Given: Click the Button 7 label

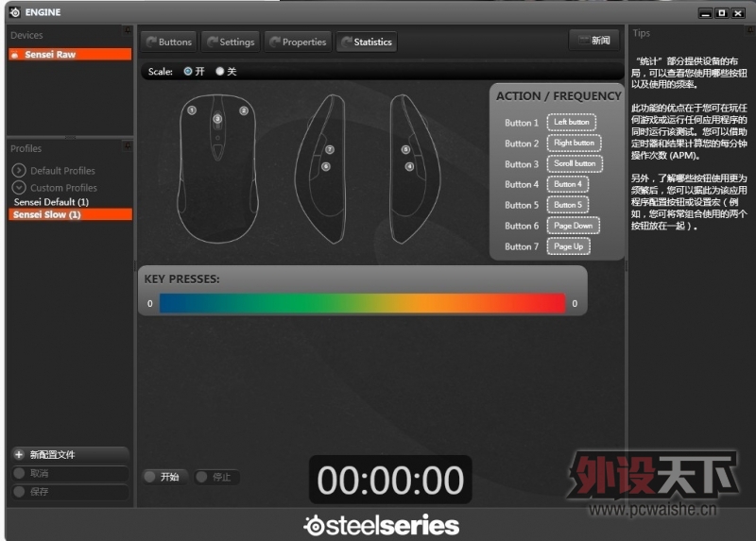Looking at the screenshot, I should pos(522,246).
